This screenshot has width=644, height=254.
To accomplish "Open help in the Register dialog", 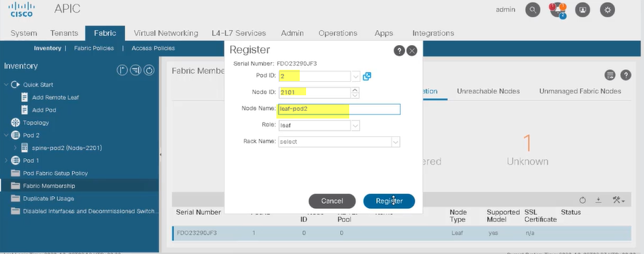I will coord(399,50).
